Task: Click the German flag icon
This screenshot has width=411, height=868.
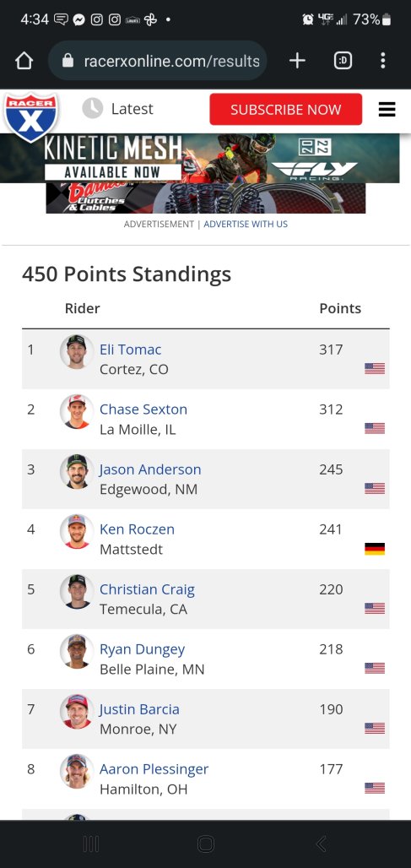Action: [x=375, y=549]
